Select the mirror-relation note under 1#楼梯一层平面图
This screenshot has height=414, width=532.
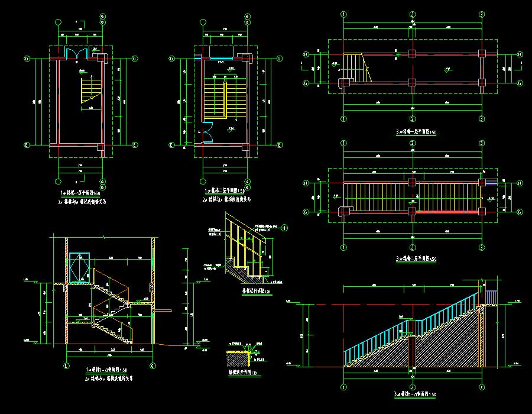click(x=82, y=202)
